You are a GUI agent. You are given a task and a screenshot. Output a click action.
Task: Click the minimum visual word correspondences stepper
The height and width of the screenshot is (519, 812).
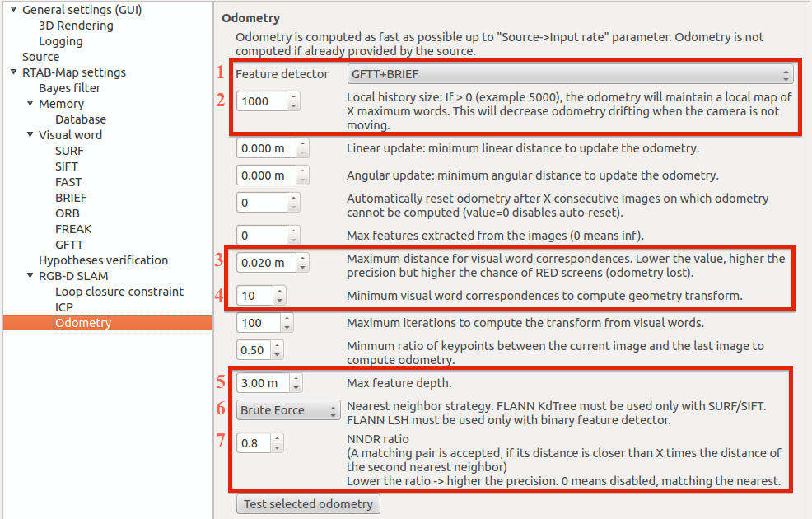click(280, 295)
